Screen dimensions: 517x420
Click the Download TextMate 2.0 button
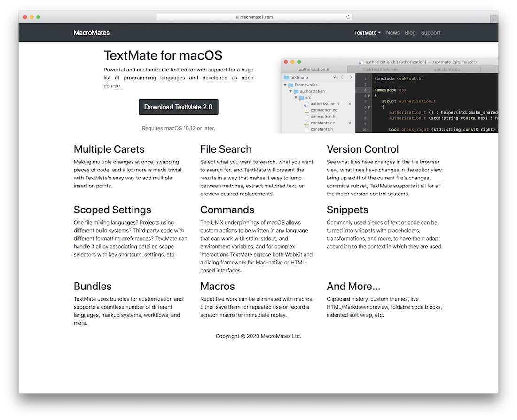click(179, 107)
